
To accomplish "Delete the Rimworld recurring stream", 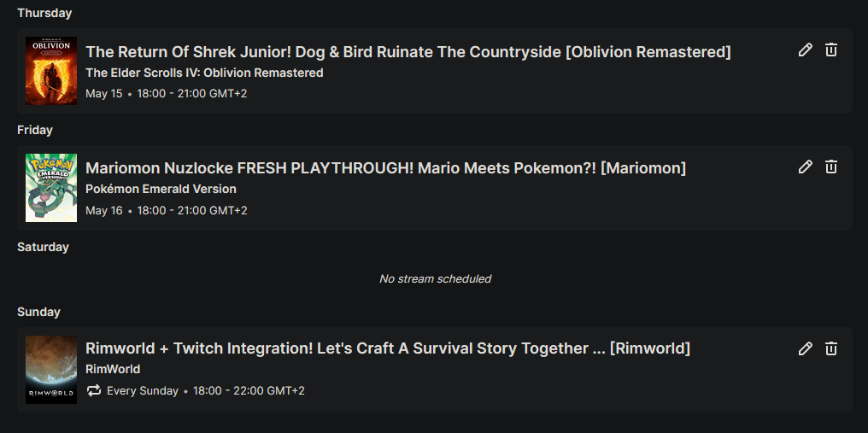I will 831,348.
